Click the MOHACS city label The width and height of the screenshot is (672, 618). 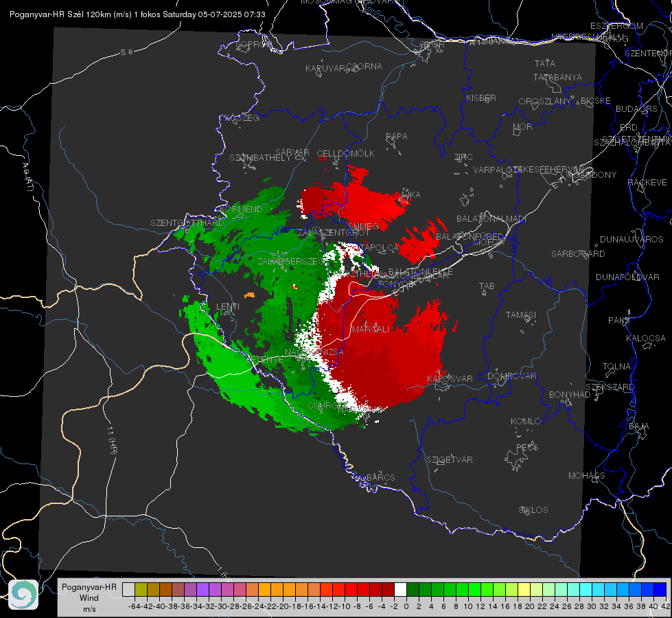587,476
